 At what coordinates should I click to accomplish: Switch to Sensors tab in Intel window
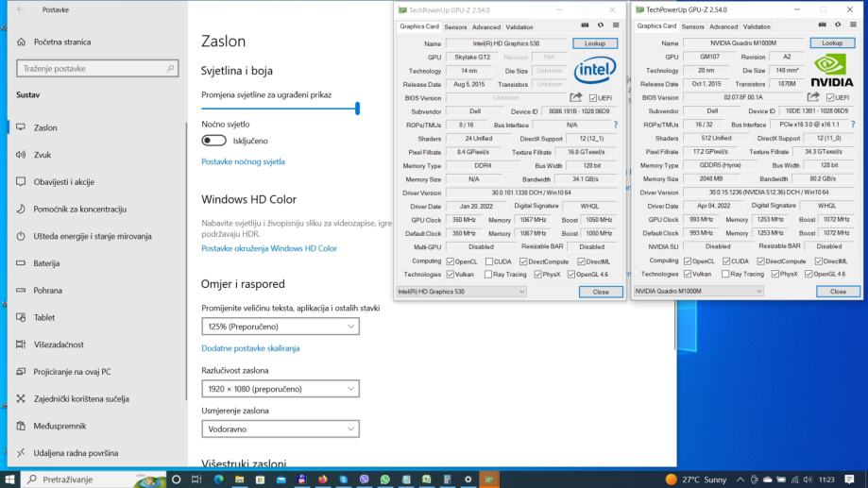pos(455,27)
